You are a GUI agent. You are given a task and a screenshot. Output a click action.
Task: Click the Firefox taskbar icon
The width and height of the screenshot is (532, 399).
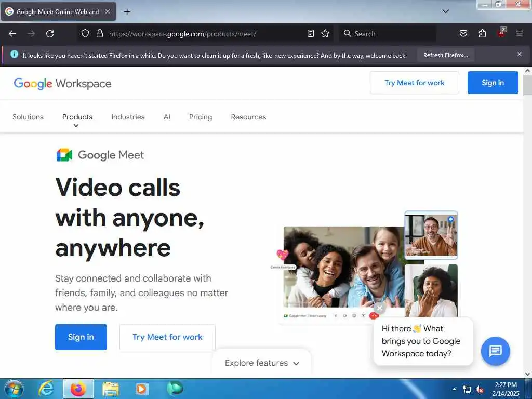[78, 389]
